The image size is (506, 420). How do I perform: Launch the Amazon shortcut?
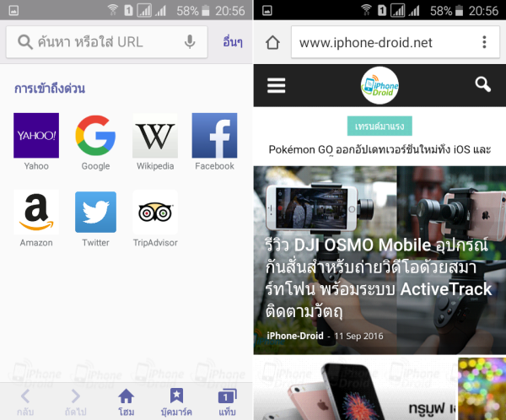36,213
